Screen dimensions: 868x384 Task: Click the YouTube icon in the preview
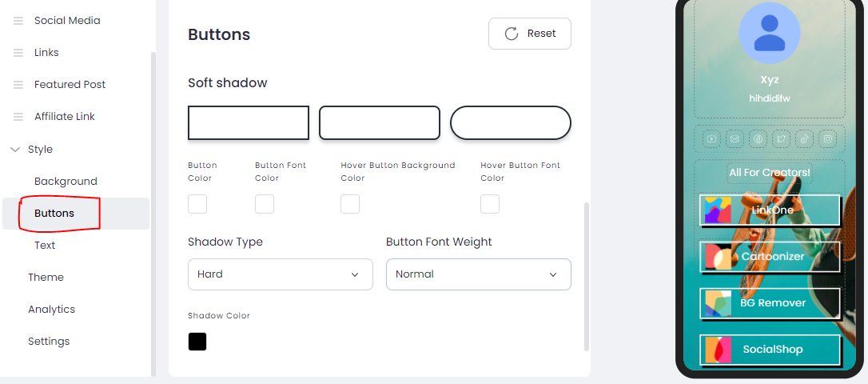[711, 139]
